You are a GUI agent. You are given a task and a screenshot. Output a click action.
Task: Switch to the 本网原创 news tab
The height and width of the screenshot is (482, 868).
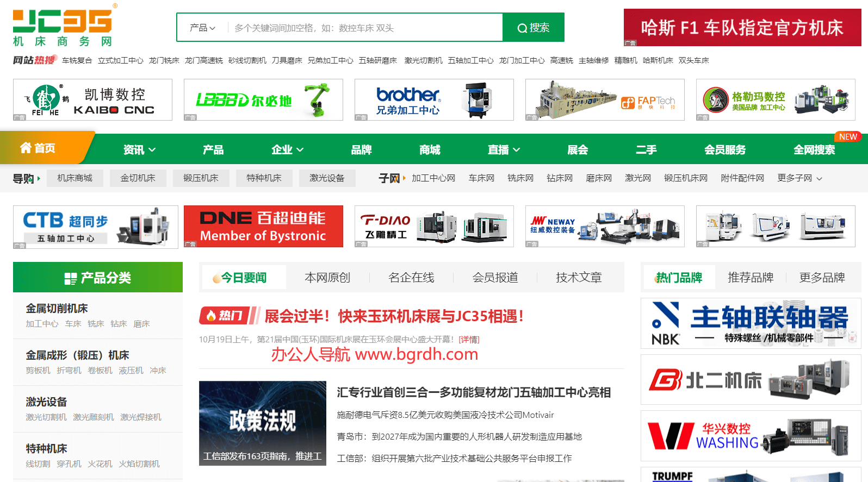pos(327,278)
